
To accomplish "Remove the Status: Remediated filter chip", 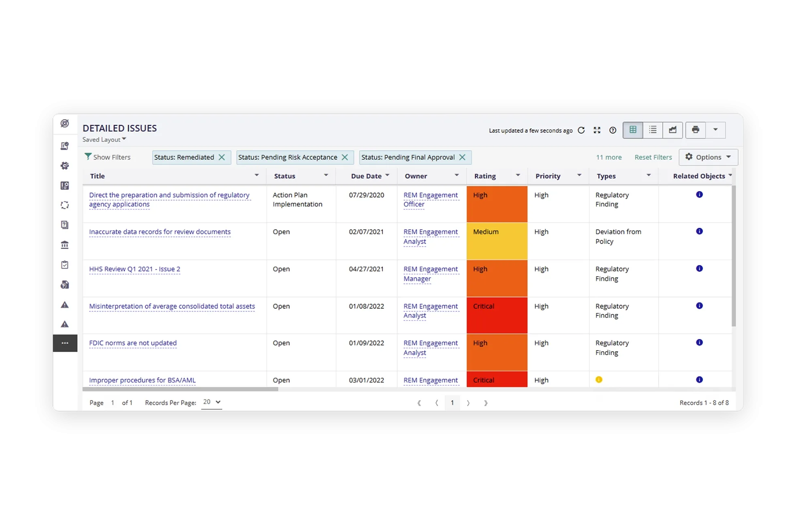I will coord(222,157).
